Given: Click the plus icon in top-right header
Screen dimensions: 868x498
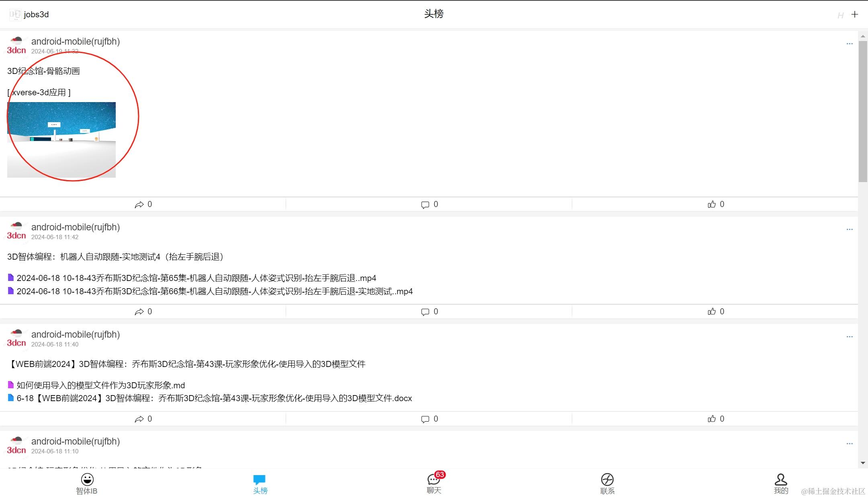Looking at the screenshot, I should 855,14.
